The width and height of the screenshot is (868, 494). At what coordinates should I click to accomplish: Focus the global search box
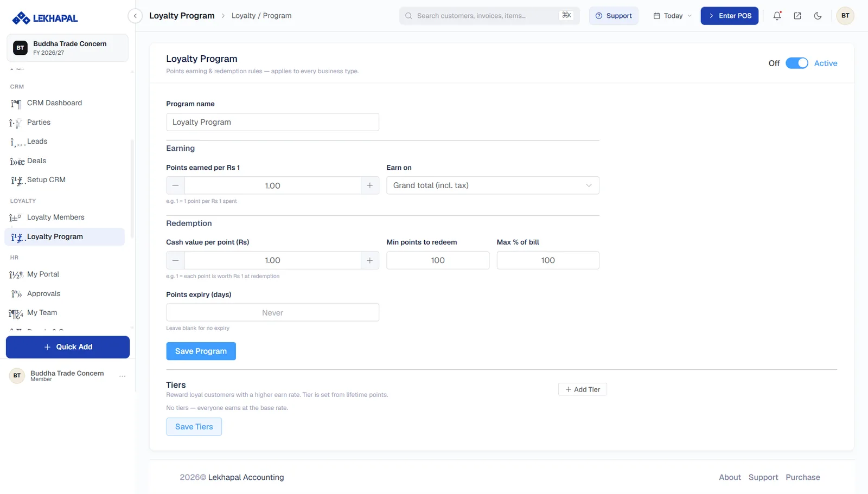(x=489, y=16)
